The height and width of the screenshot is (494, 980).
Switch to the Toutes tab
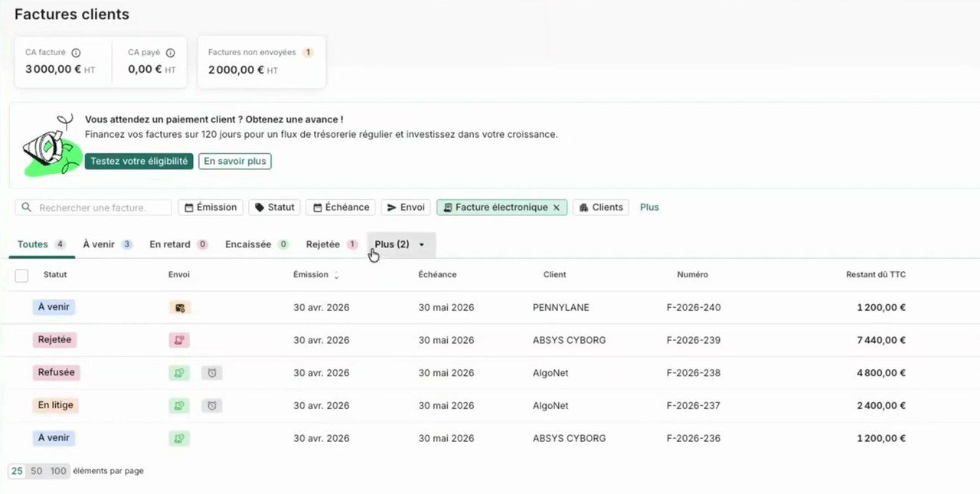tap(41, 244)
